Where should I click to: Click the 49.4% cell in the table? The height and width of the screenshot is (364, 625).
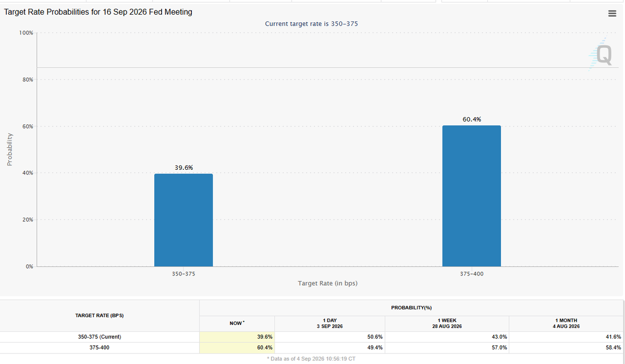pos(329,348)
